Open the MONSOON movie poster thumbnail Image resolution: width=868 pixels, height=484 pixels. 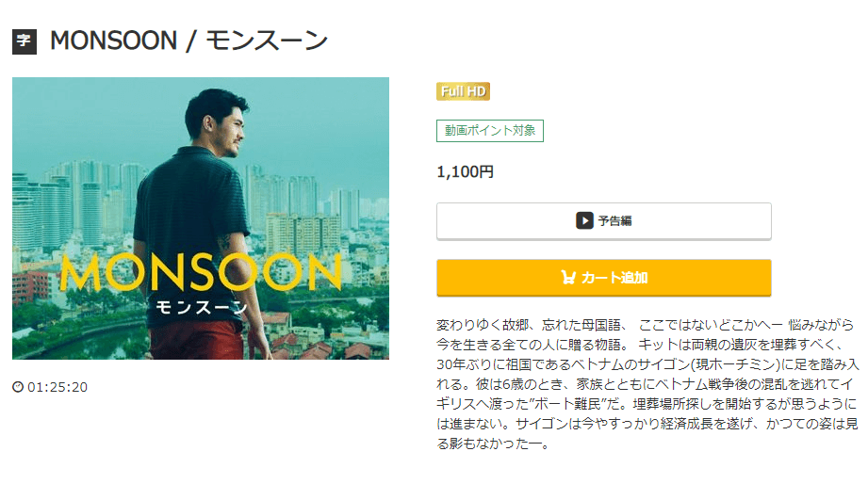(x=201, y=218)
